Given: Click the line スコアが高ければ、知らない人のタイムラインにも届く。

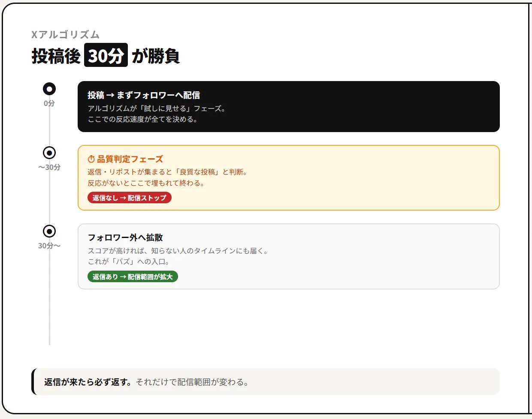Looking at the screenshot, I should [x=178, y=251].
